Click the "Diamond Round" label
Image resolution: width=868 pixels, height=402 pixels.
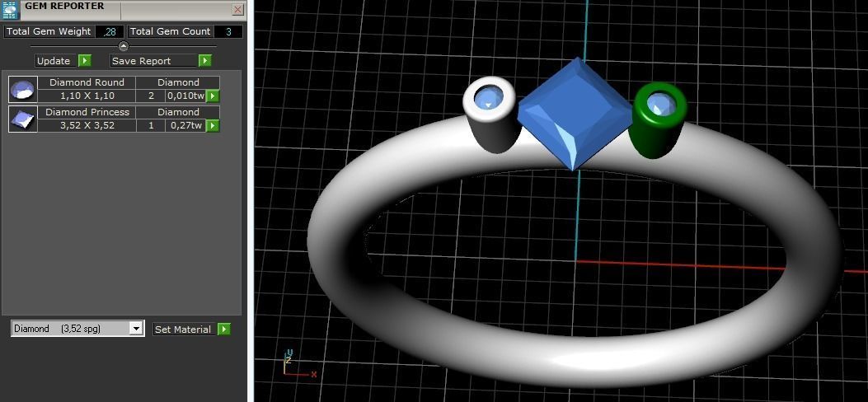pos(87,82)
